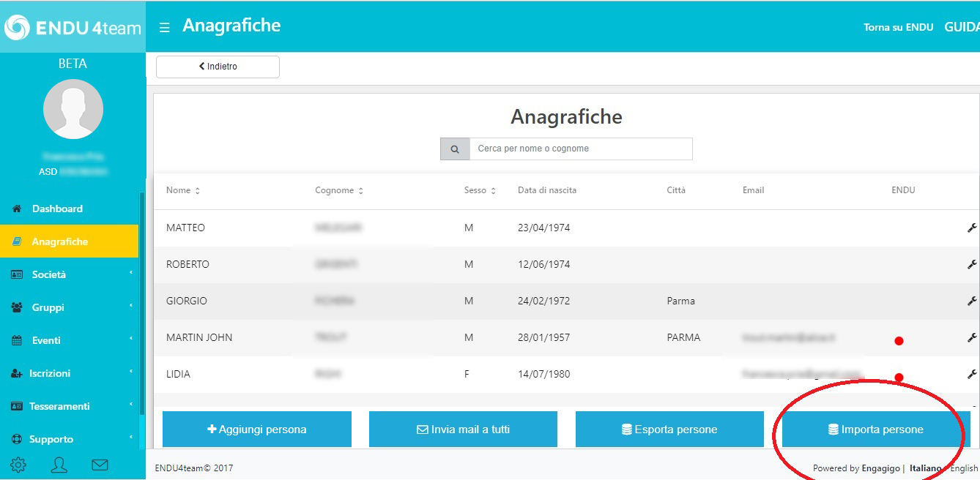Click Esporta persone button
Image resolution: width=980 pixels, height=480 pixels.
(669, 430)
